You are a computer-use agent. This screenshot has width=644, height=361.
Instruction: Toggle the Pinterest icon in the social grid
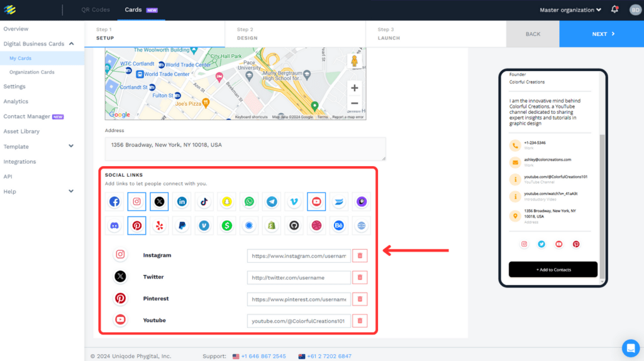coord(136,226)
